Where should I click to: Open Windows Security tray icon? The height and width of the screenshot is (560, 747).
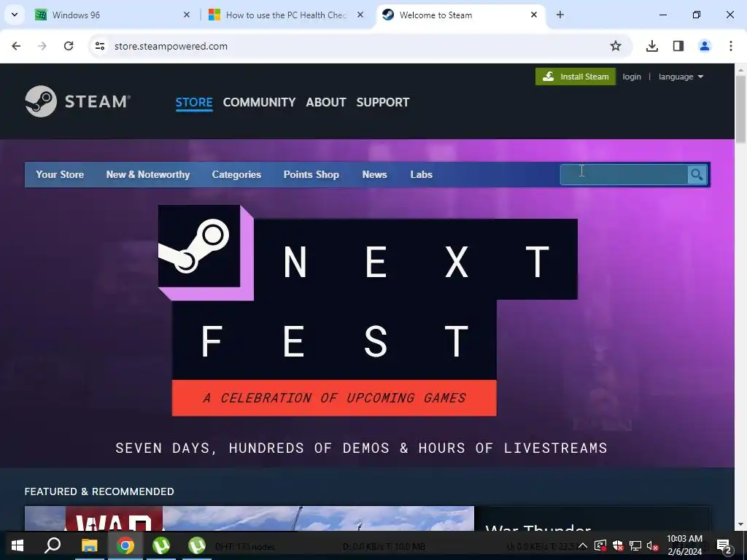coord(618,545)
